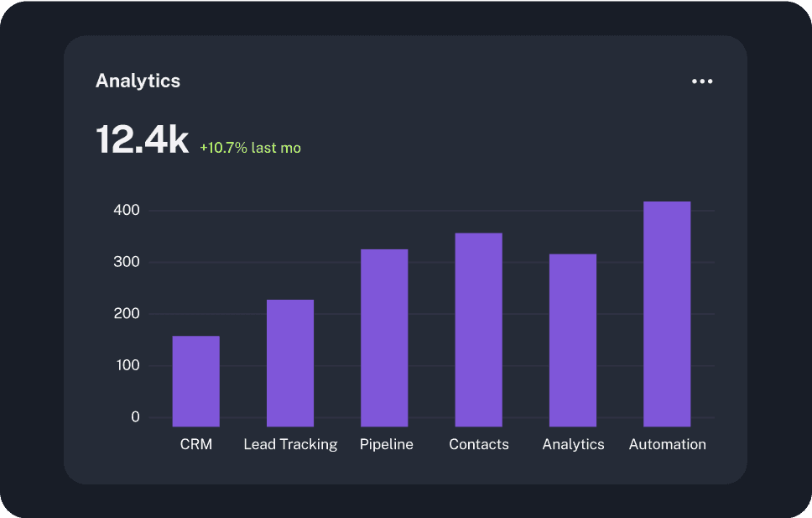Click the Analytics label on x-axis

tap(573, 444)
